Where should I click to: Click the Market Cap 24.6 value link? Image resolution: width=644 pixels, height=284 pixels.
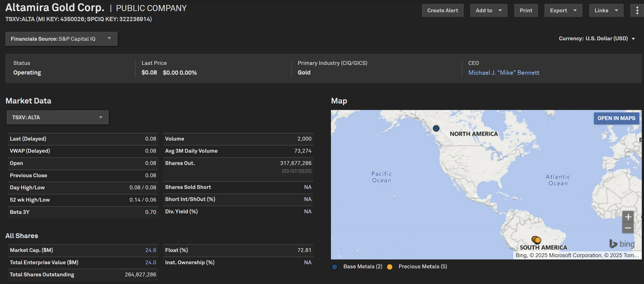click(x=150, y=250)
